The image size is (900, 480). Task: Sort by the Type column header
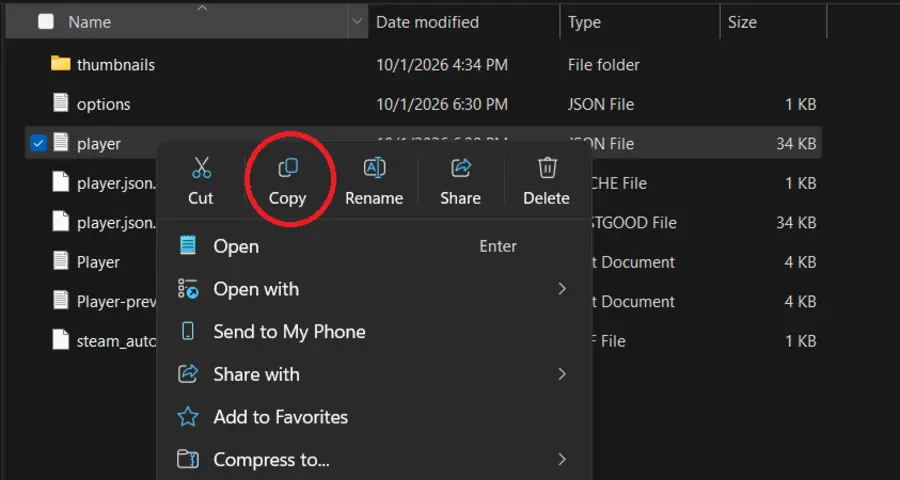click(584, 22)
